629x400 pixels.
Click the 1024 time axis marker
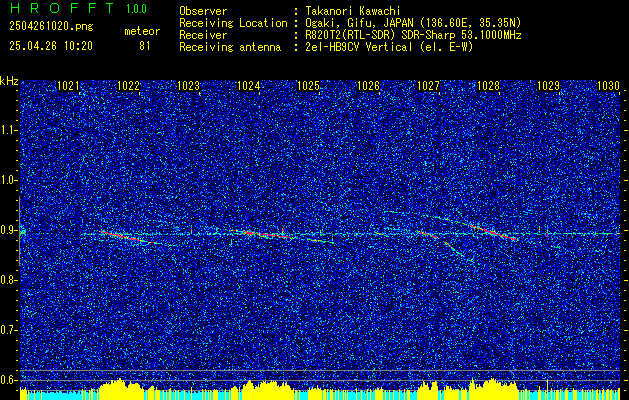click(248, 85)
